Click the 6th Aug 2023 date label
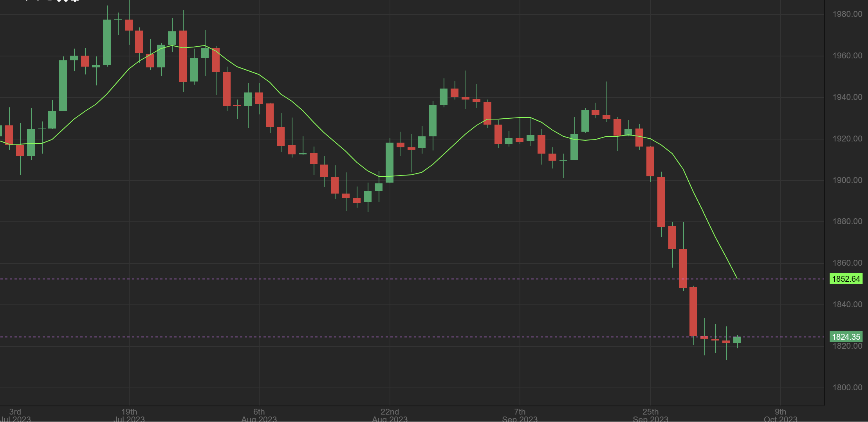 259,415
